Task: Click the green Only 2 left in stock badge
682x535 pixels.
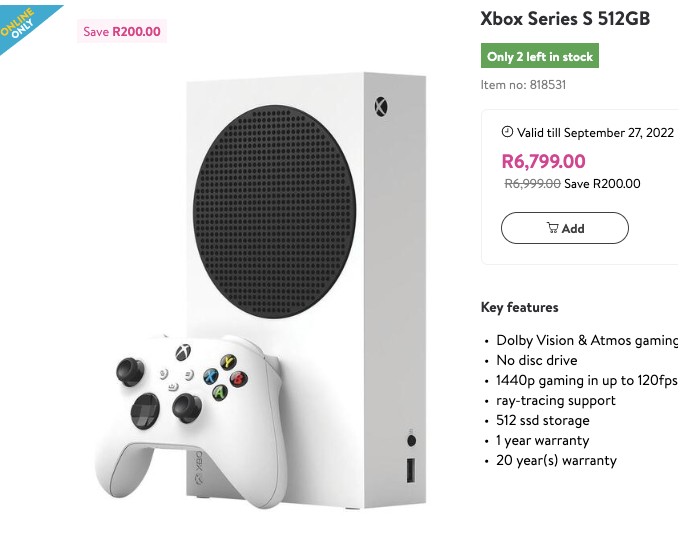Action: tap(540, 57)
